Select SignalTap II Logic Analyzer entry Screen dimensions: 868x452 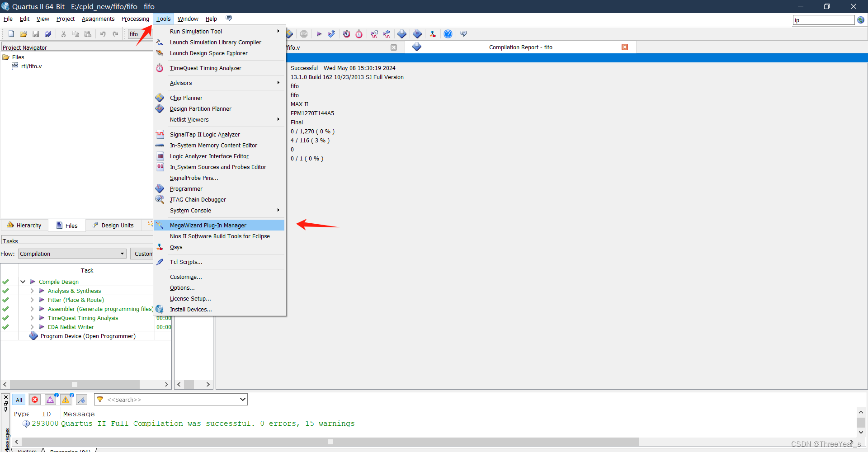click(x=219, y=134)
